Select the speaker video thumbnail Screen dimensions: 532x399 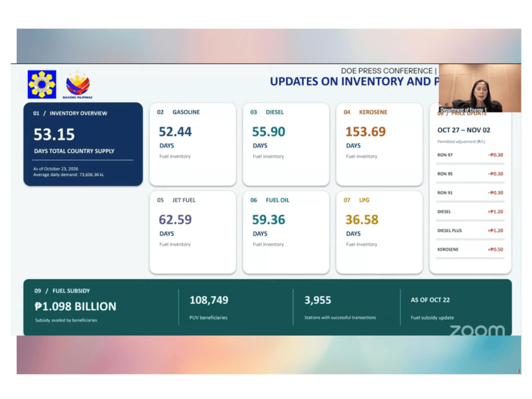[x=480, y=88]
